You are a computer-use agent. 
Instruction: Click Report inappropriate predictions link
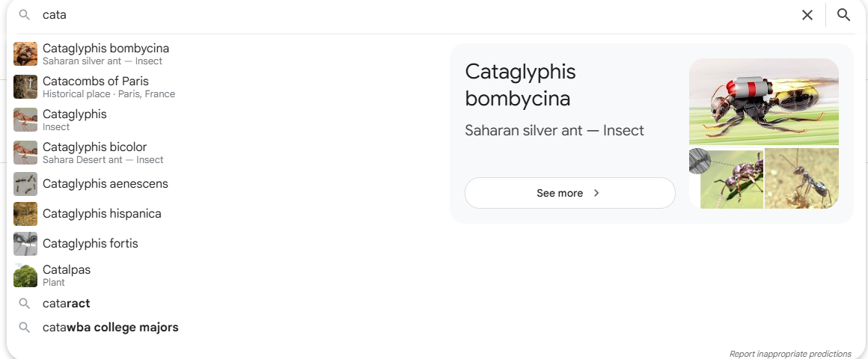click(x=789, y=354)
